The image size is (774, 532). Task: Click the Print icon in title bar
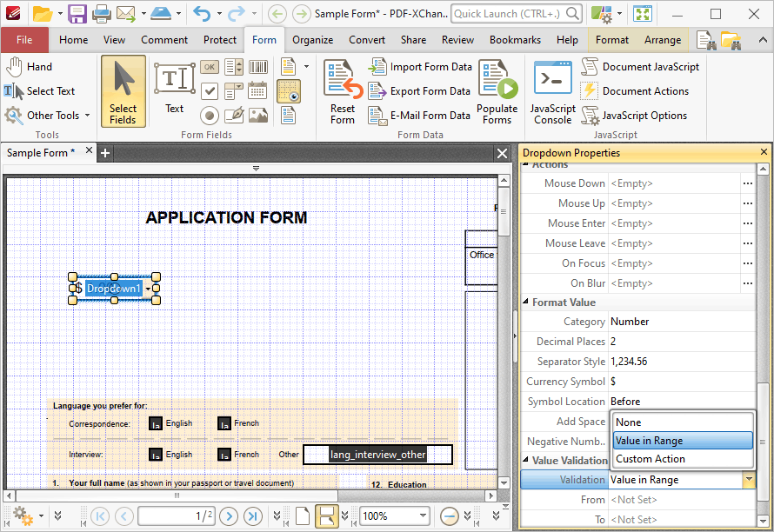[x=101, y=14]
